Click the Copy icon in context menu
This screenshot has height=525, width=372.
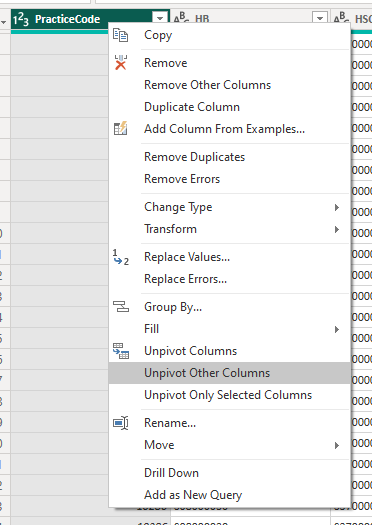[121, 35]
